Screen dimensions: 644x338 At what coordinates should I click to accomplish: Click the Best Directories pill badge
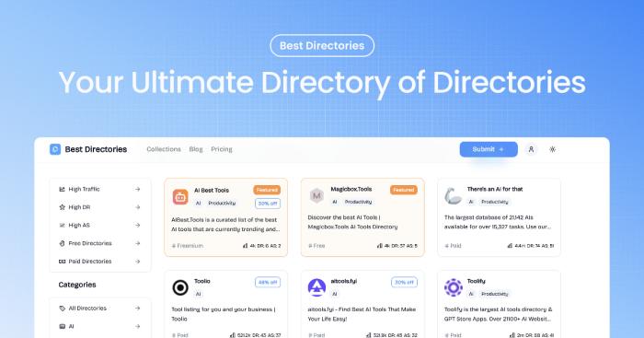point(322,46)
